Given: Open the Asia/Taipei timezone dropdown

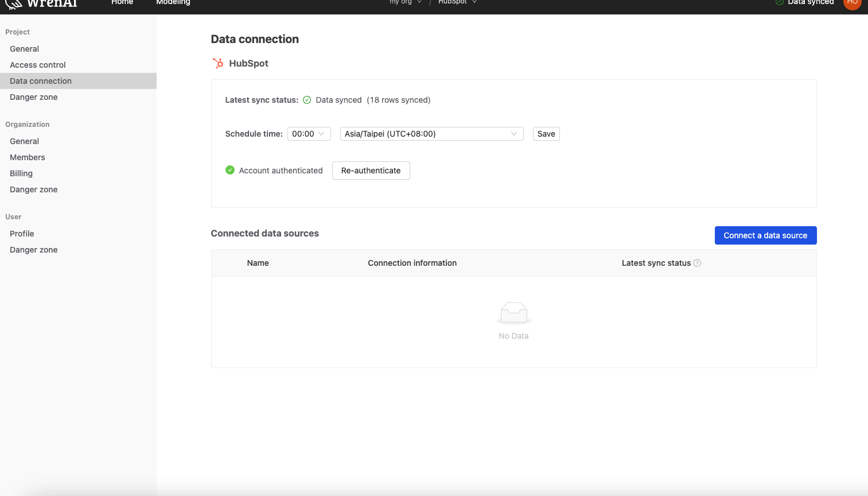Looking at the screenshot, I should 431,134.
